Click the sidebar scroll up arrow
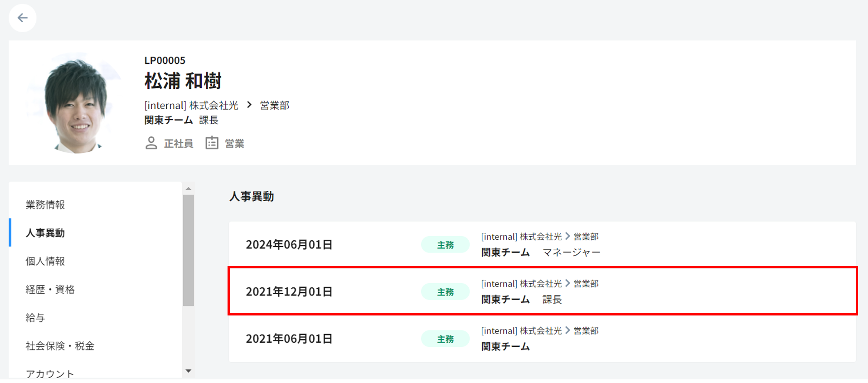 pos(189,189)
